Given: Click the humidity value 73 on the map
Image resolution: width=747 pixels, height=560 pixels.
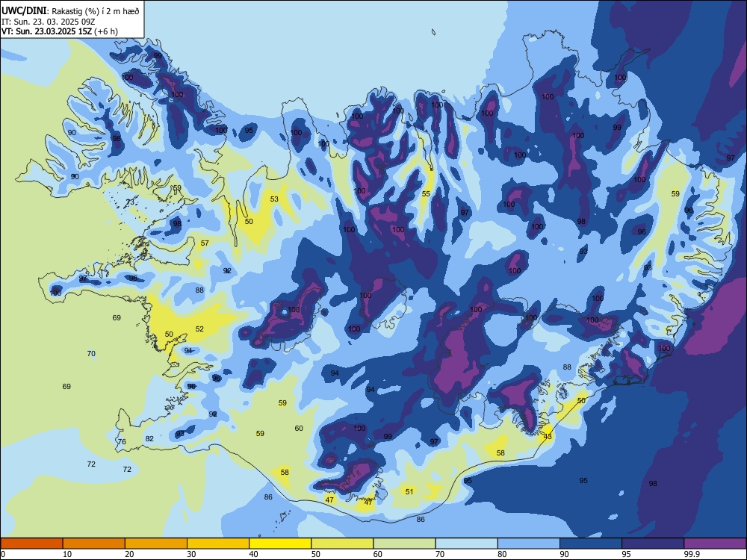Looking at the screenshot, I should [x=130, y=202].
